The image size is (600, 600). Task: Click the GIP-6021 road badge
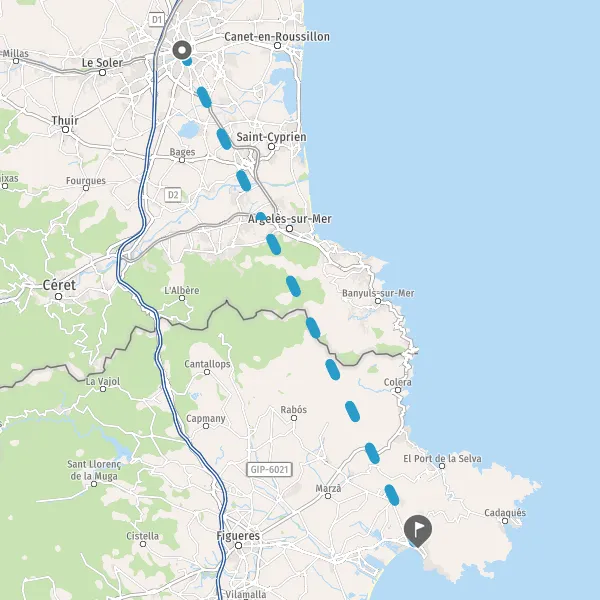269,470
